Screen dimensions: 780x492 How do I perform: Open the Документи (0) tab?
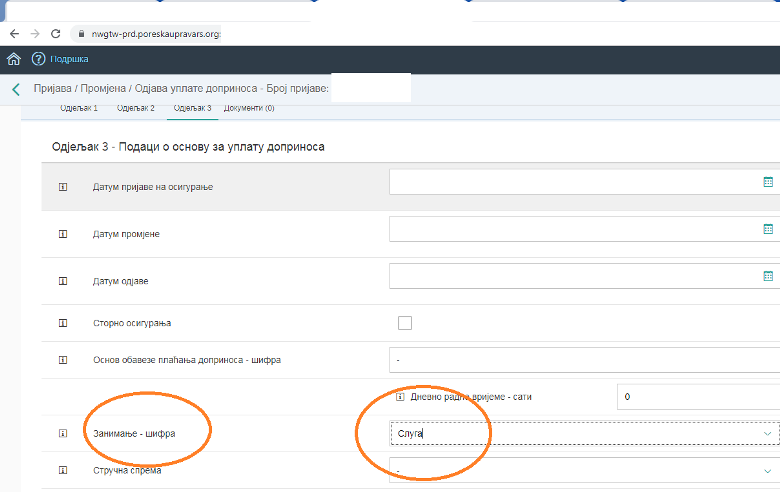[x=249, y=107]
